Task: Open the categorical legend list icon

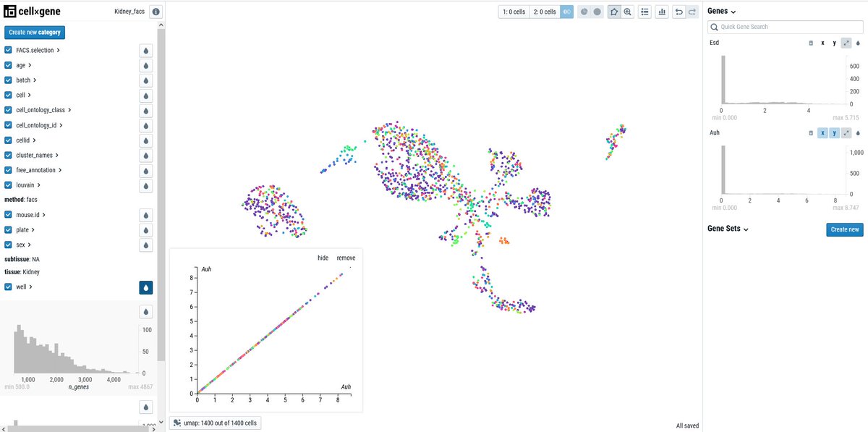Action: point(644,12)
